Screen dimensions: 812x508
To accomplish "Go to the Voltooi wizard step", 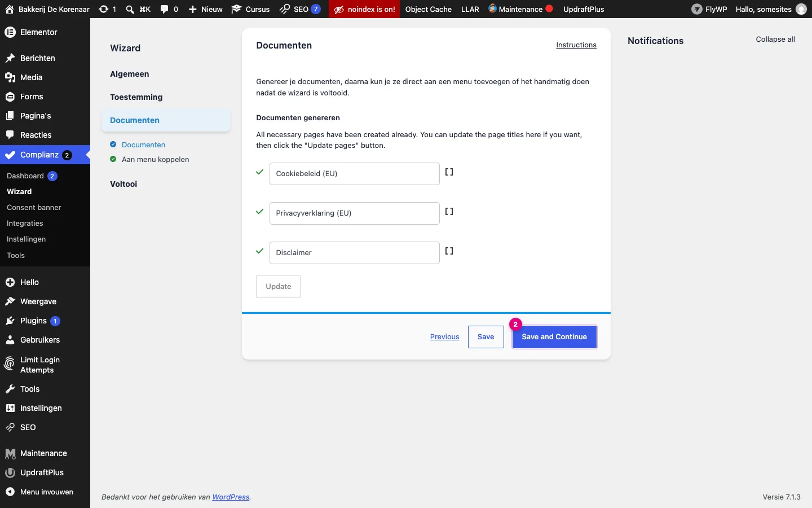I will (123, 184).
